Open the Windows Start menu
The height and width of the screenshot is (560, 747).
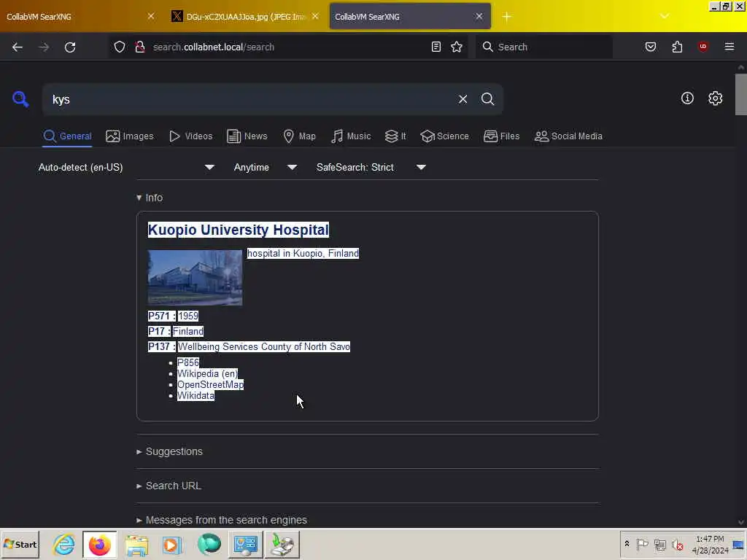20,544
